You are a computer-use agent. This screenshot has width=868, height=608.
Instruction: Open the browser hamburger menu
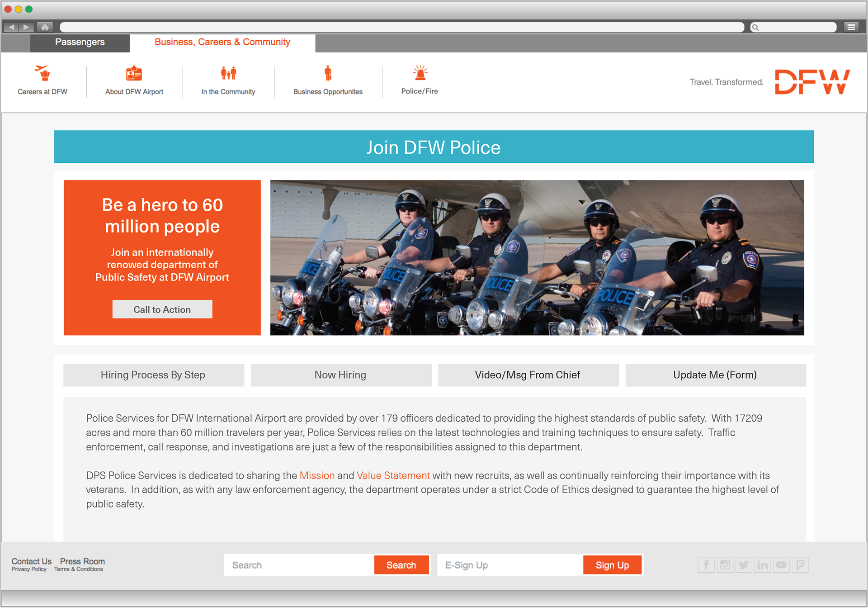[851, 27]
